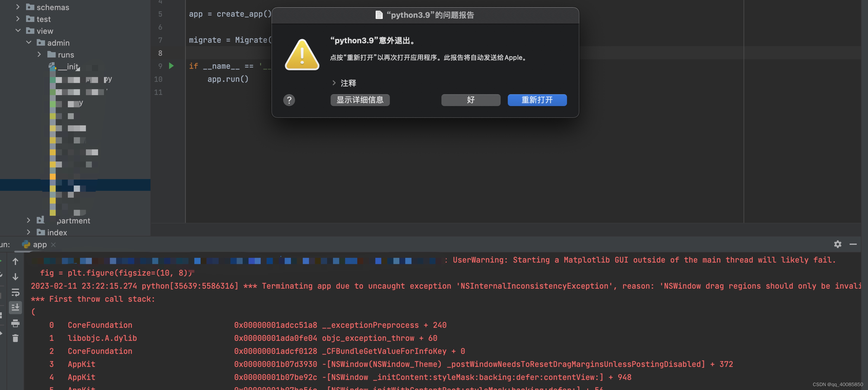Viewport: 868px width, 390px height.
Task: Clear console with the trash icon
Action: pos(15,338)
